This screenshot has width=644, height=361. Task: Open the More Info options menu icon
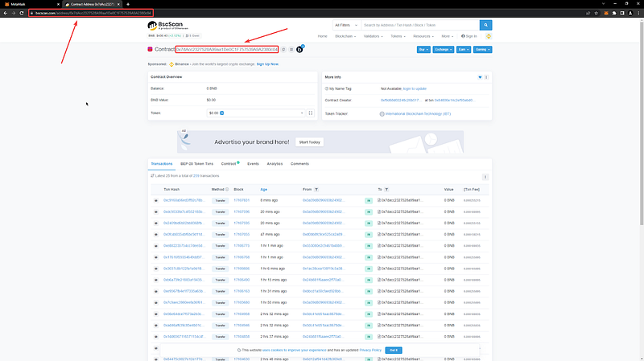coord(486,77)
